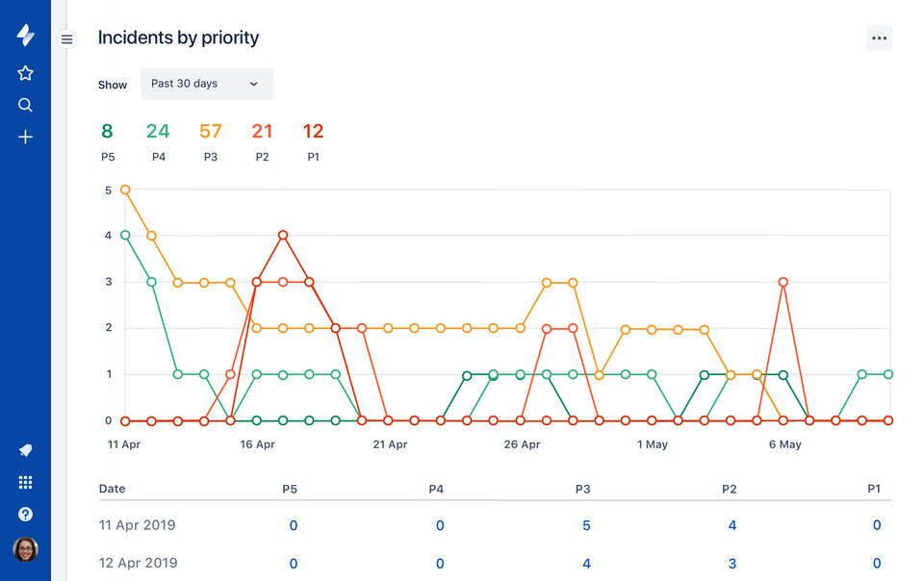Open notifications pin icon in sidebar

click(26, 450)
